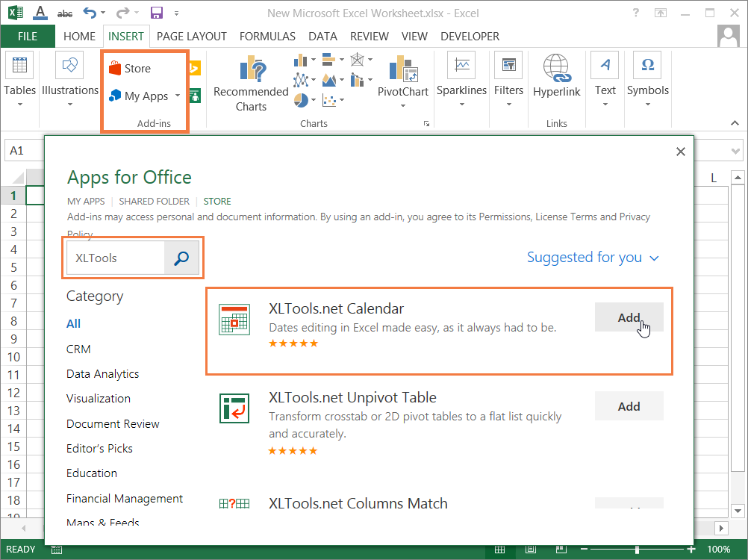
Task: Open the Store add-ins button
Action: click(130, 69)
